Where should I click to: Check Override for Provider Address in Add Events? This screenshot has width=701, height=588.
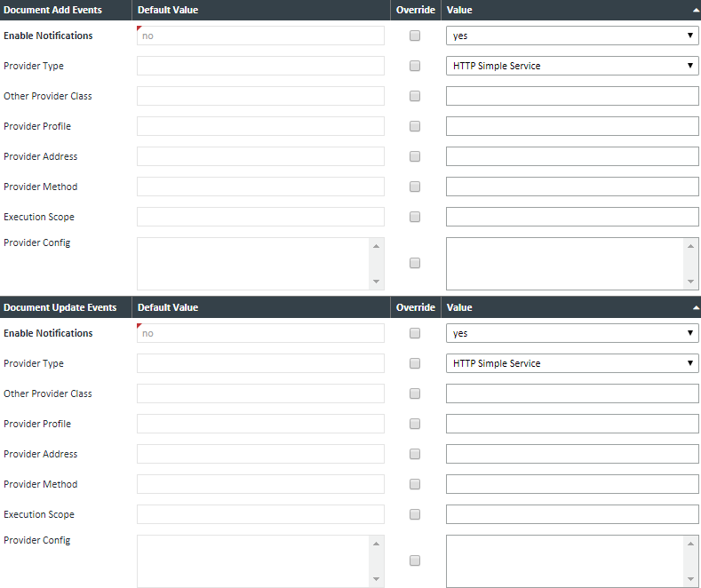click(415, 157)
